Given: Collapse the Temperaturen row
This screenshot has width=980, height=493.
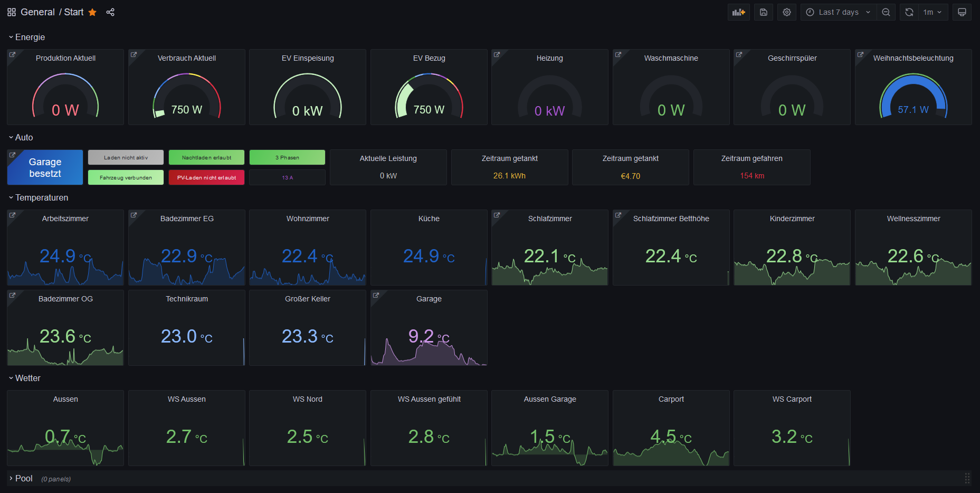Looking at the screenshot, I should (38, 197).
